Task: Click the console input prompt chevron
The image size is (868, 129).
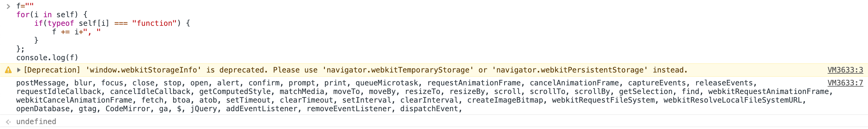Action: tap(8, 6)
